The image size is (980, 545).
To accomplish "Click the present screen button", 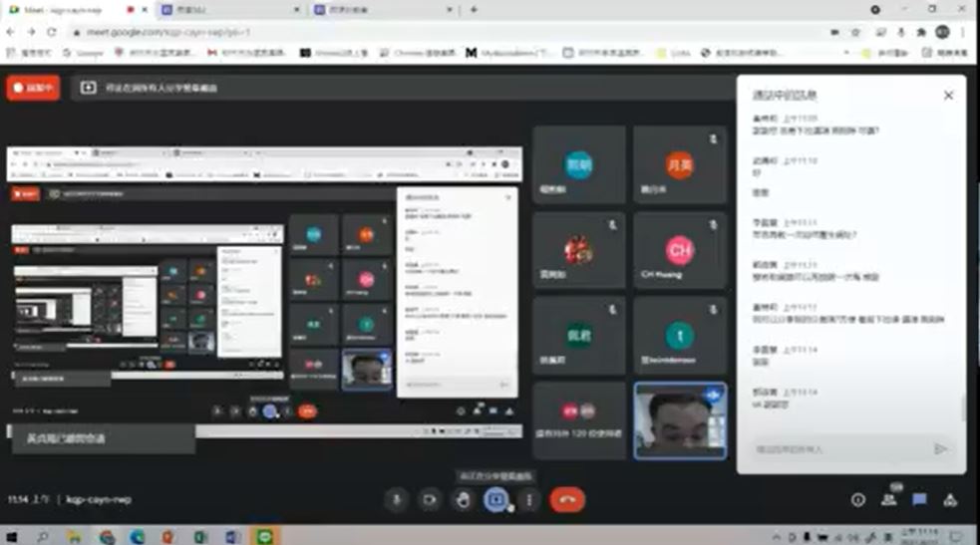I will [495, 500].
